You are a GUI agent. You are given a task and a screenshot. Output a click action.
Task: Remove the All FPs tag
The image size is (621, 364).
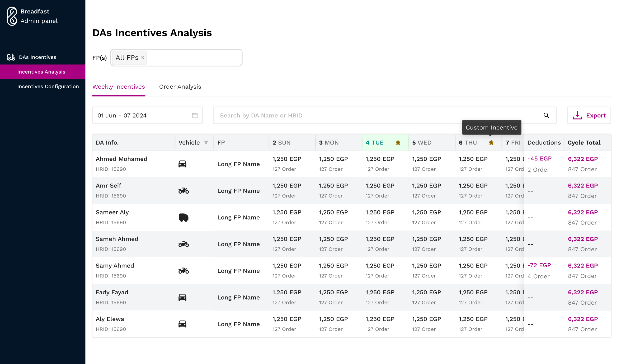tap(143, 58)
